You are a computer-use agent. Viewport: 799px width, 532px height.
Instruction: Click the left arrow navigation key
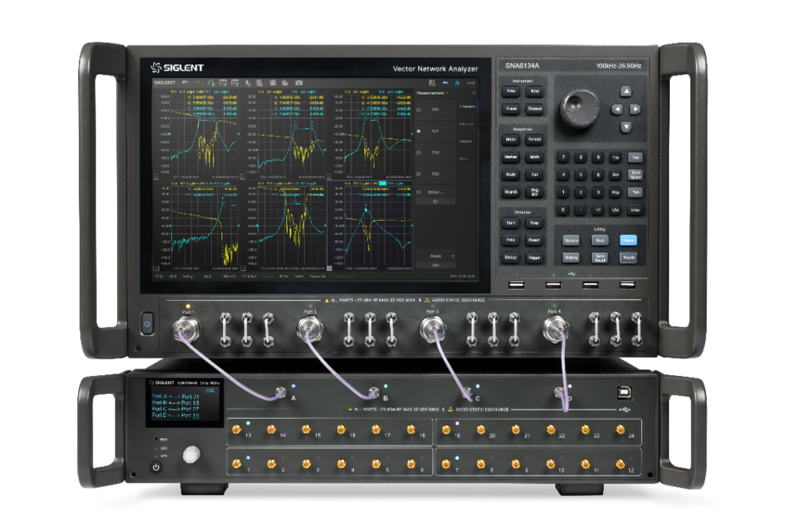(617, 109)
